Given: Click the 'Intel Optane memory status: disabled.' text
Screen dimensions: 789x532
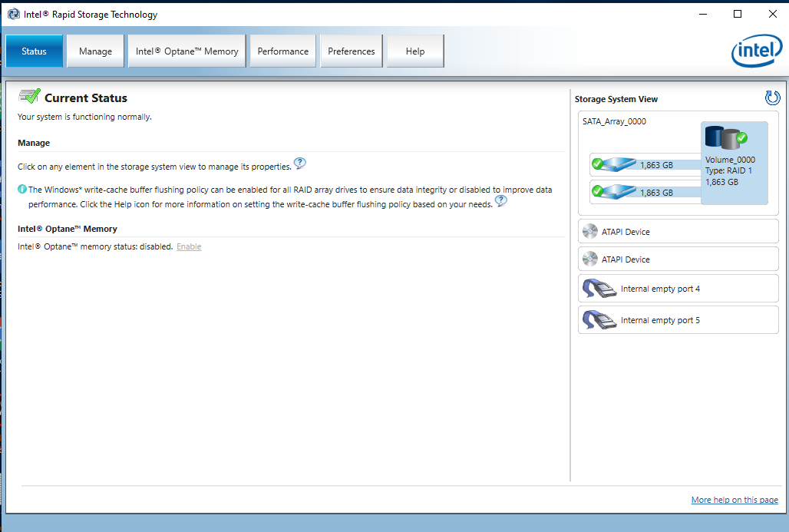Looking at the screenshot, I should (95, 246).
